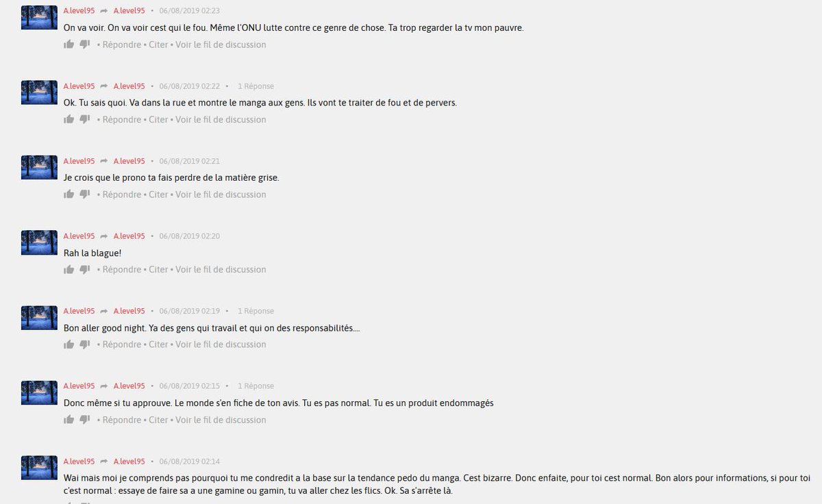
Task: Click 'Citer' under the 02:15 comment
Action: pos(158,420)
